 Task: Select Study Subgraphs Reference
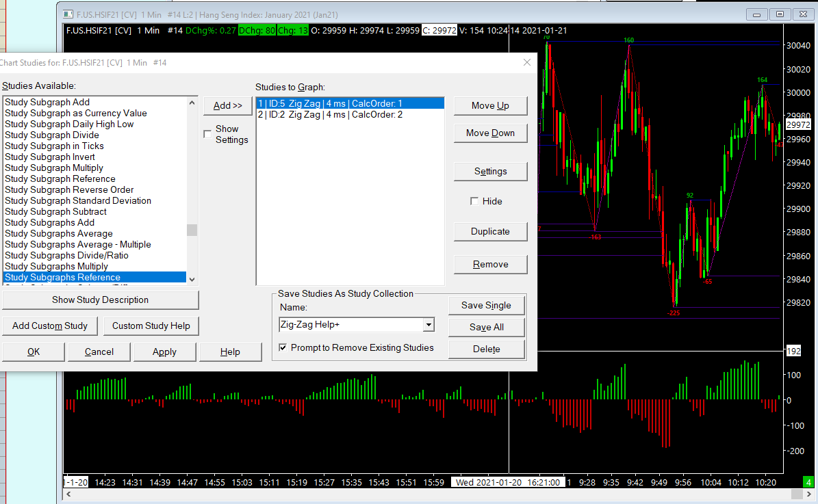94,277
